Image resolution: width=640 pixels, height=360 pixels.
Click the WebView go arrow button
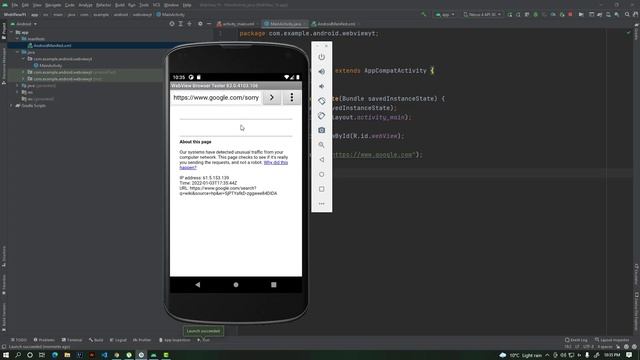[x=271, y=98]
